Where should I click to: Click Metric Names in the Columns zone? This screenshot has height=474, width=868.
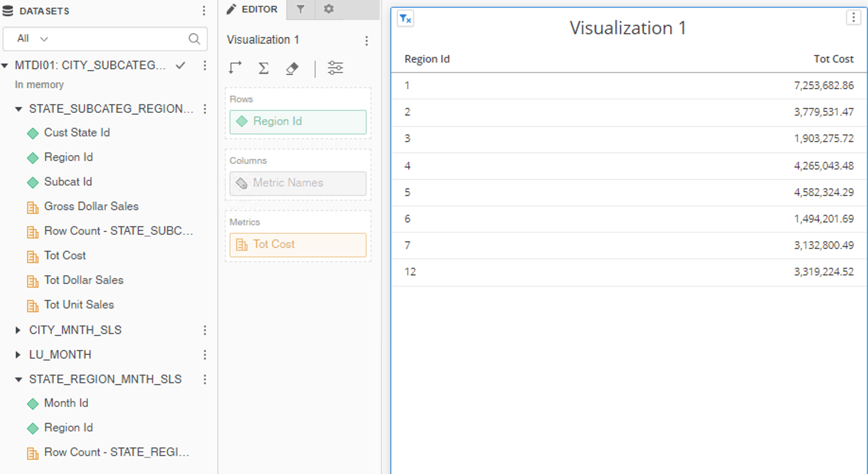(298, 184)
